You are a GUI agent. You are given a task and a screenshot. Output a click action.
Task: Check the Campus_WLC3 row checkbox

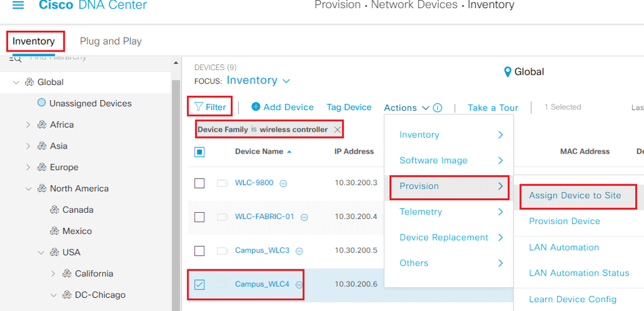click(x=199, y=251)
